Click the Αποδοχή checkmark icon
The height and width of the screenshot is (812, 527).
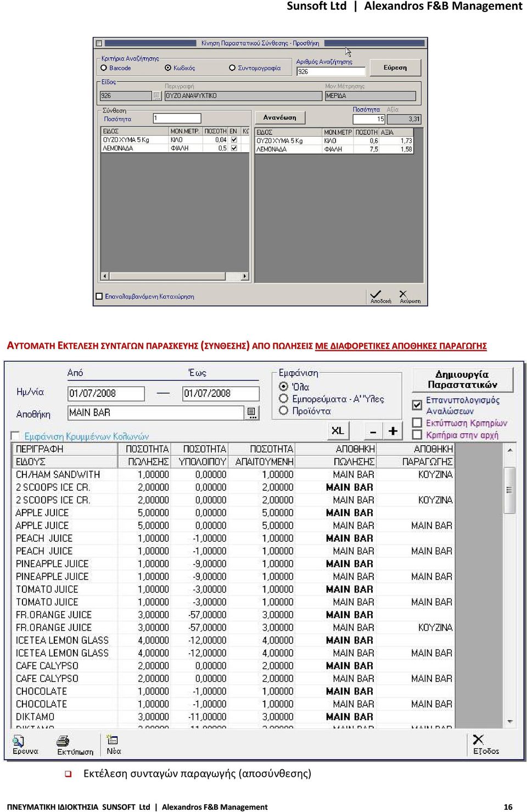pyautogui.click(x=375, y=294)
